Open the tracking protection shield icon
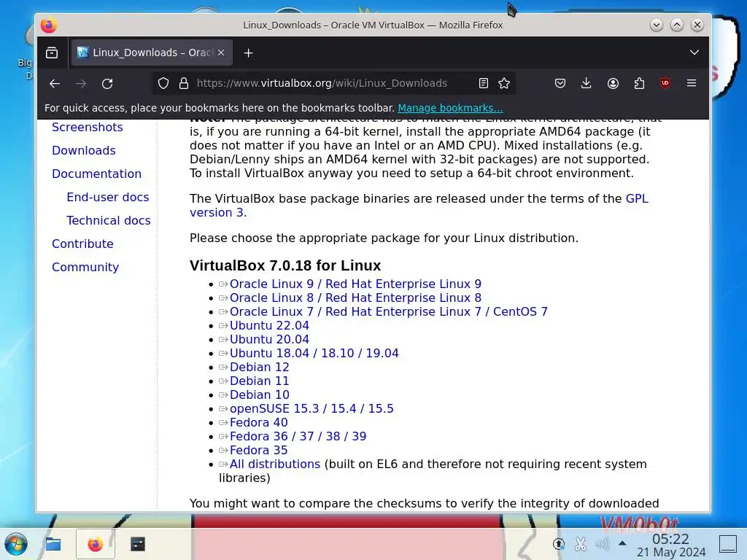The width and height of the screenshot is (747, 560). click(x=163, y=83)
